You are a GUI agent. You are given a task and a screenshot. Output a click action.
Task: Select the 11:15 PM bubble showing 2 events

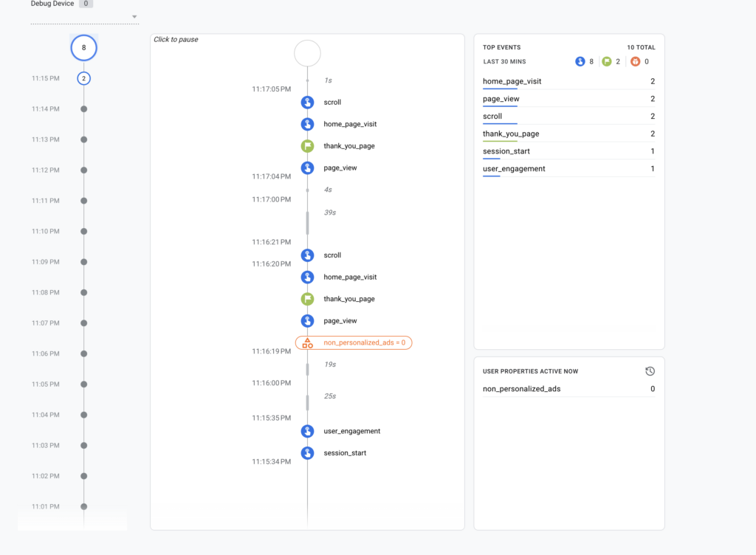tap(83, 78)
